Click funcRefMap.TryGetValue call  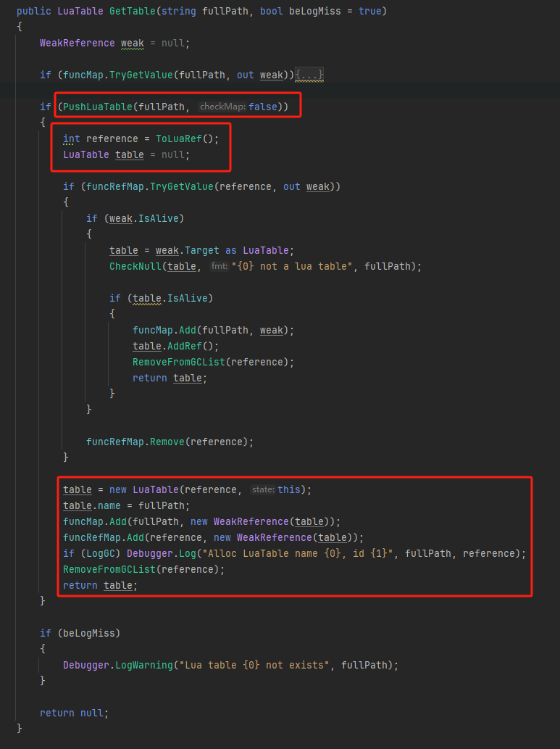[x=149, y=186]
